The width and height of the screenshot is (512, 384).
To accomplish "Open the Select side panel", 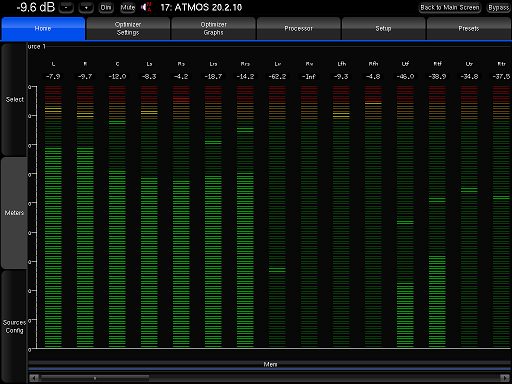I will 14,99.
